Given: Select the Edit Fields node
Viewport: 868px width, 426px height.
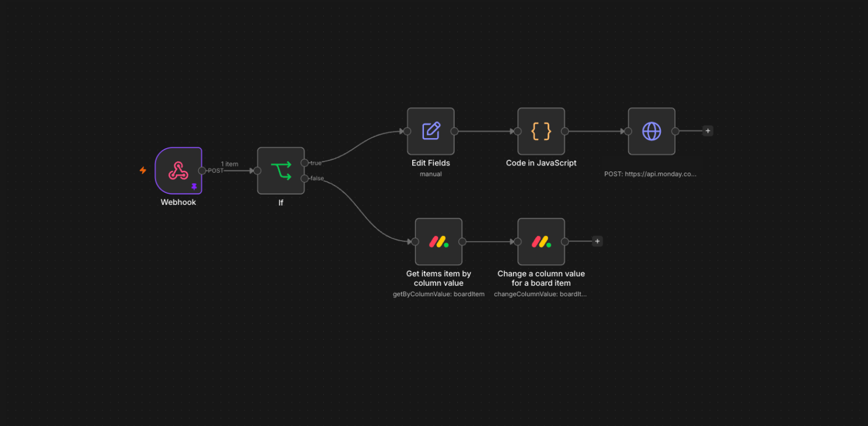Looking at the screenshot, I should pos(431,131).
